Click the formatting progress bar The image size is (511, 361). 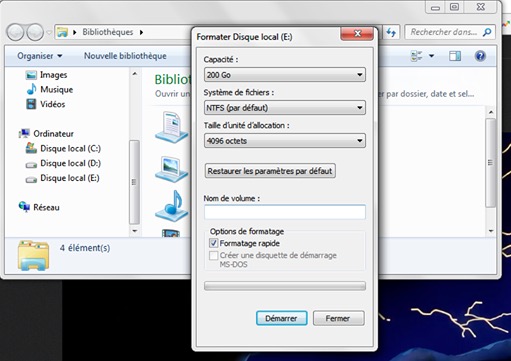285,286
